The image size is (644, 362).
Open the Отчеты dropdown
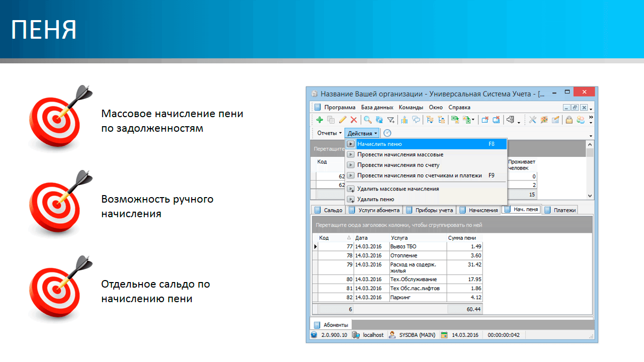(330, 133)
